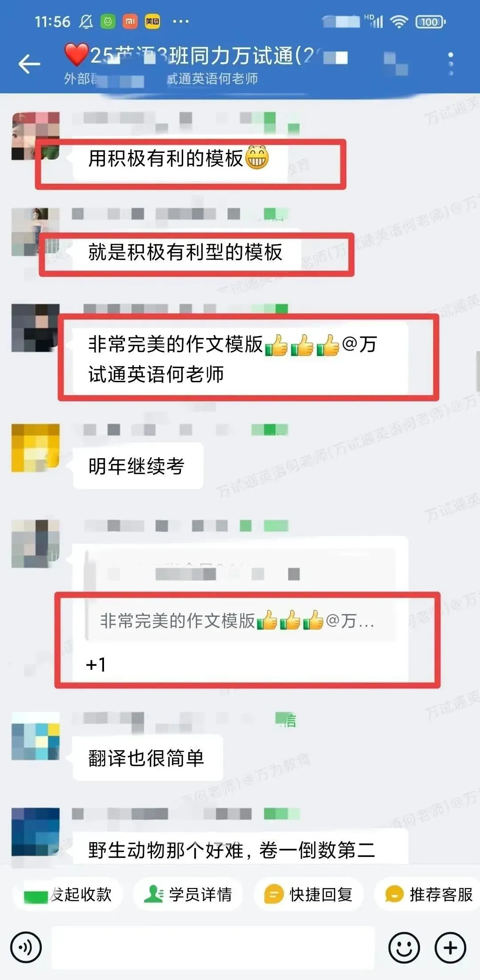Click the 学员详情 shortcut
The width and height of the screenshot is (480, 980).
point(188,894)
